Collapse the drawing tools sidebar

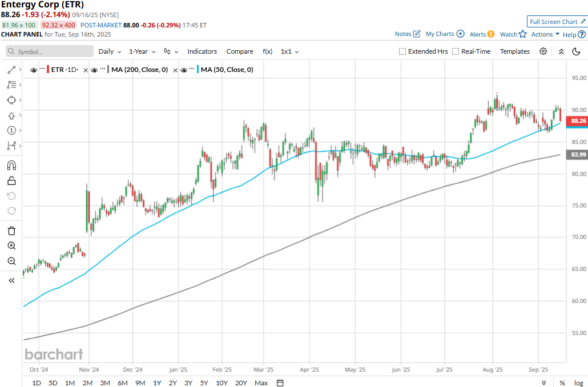(x=11, y=280)
